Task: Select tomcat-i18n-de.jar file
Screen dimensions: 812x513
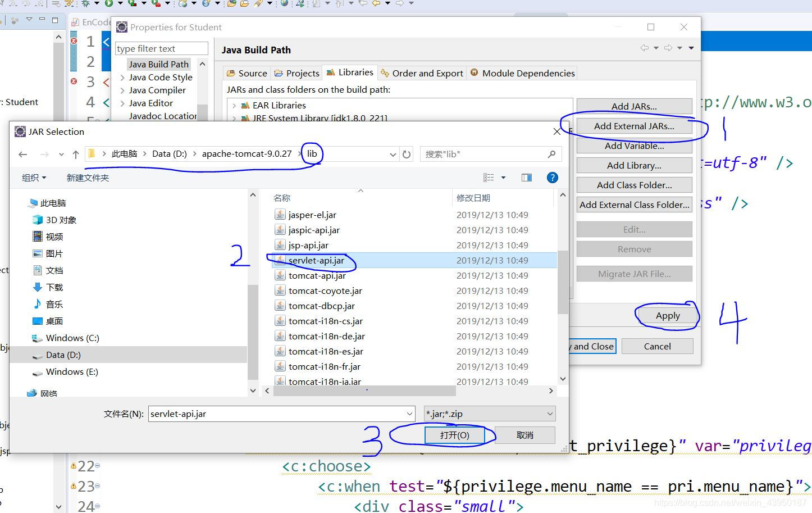Action: [x=327, y=336]
